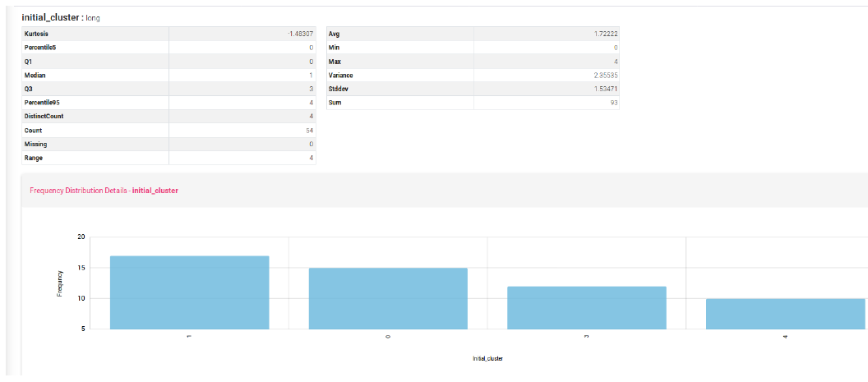This screenshot has height=382, width=868.
Task: Click the initial_cluster : long column heading
Action: pyautogui.click(x=61, y=17)
